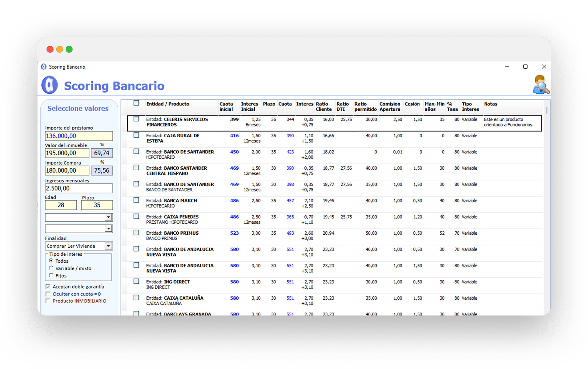Toggle Aceptan doble garantía checkbox

coord(48,287)
